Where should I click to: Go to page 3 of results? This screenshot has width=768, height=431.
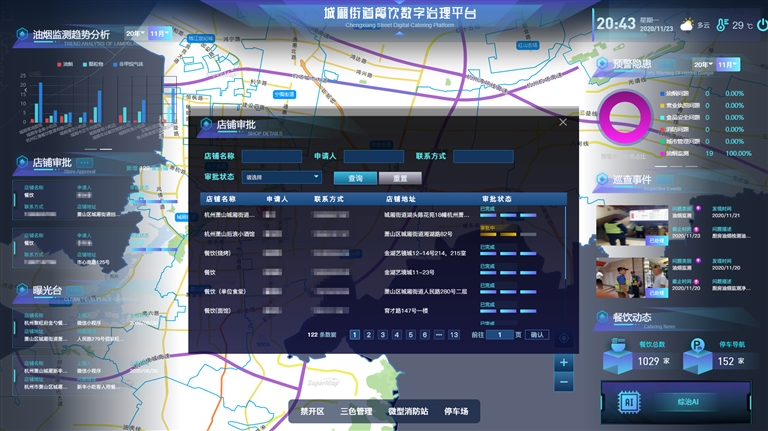click(383, 335)
